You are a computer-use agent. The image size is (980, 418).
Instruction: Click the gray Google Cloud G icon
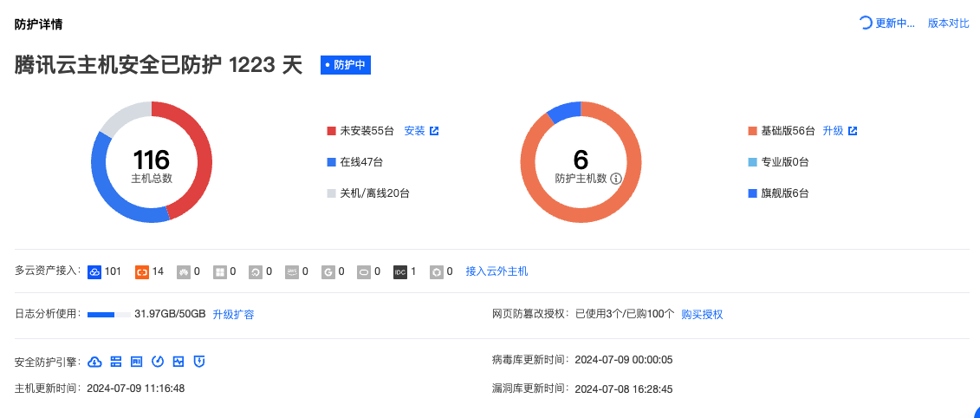coord(328,272)
